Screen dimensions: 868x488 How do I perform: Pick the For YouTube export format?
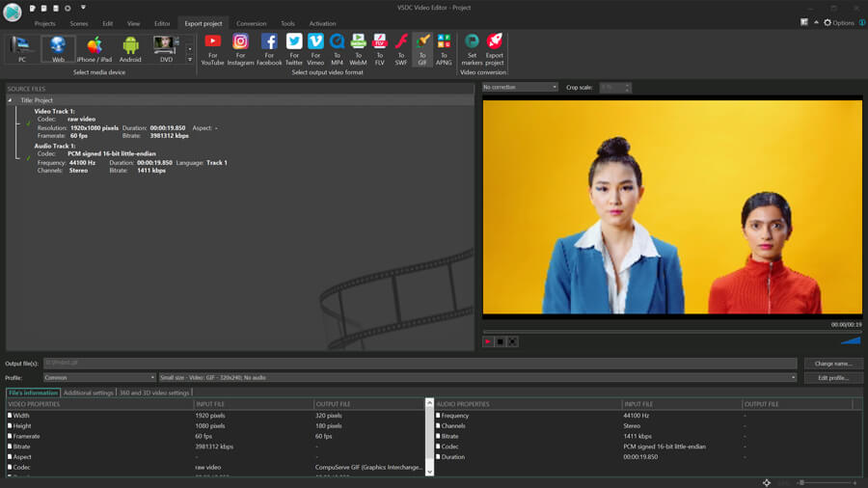[x=212, y=49]
